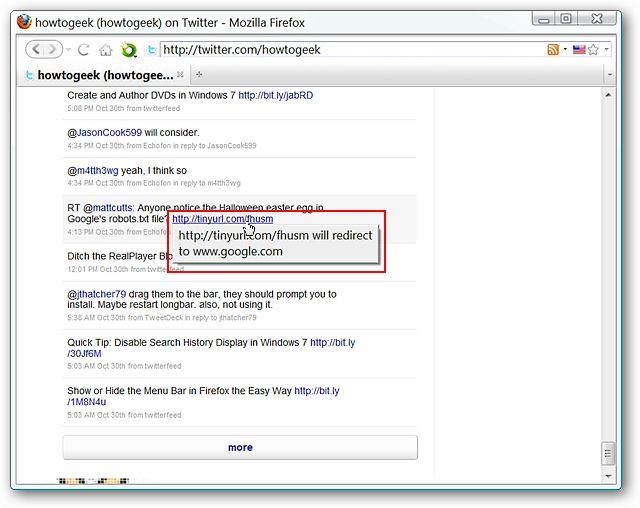The image size is (640, 508).
Task: Click the US flag icon in address bar
Action: click(579, 50)
